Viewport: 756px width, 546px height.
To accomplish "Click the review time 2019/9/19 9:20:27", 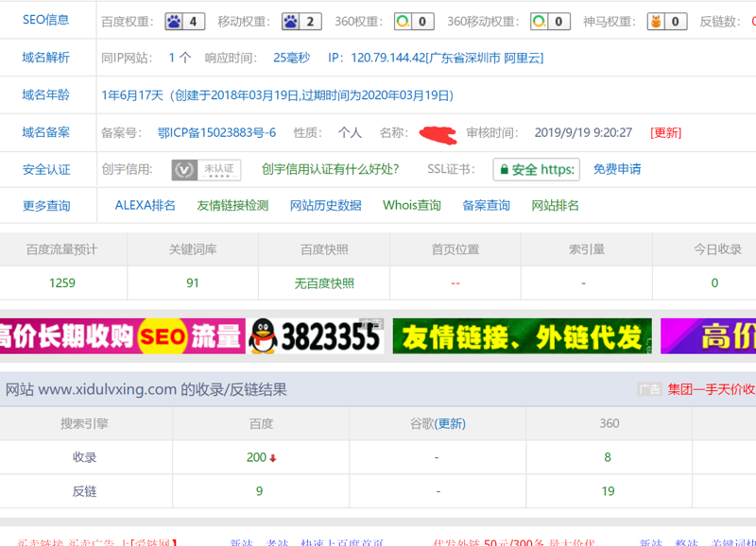I will (583, 132).
